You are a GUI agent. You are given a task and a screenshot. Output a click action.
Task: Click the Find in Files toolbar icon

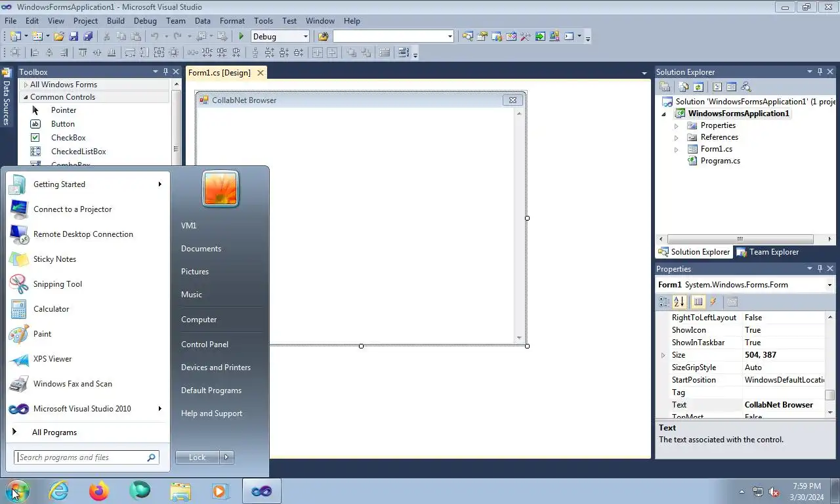[x=324, y=37]
